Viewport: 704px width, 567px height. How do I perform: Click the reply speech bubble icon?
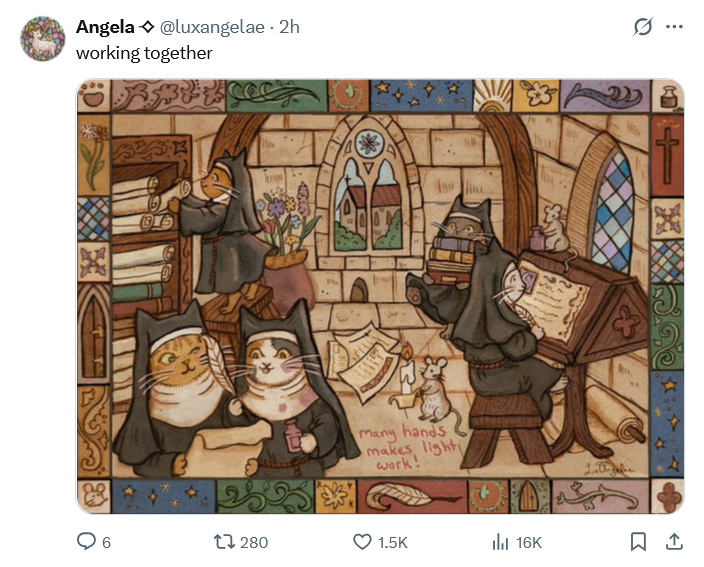(86, 542)
